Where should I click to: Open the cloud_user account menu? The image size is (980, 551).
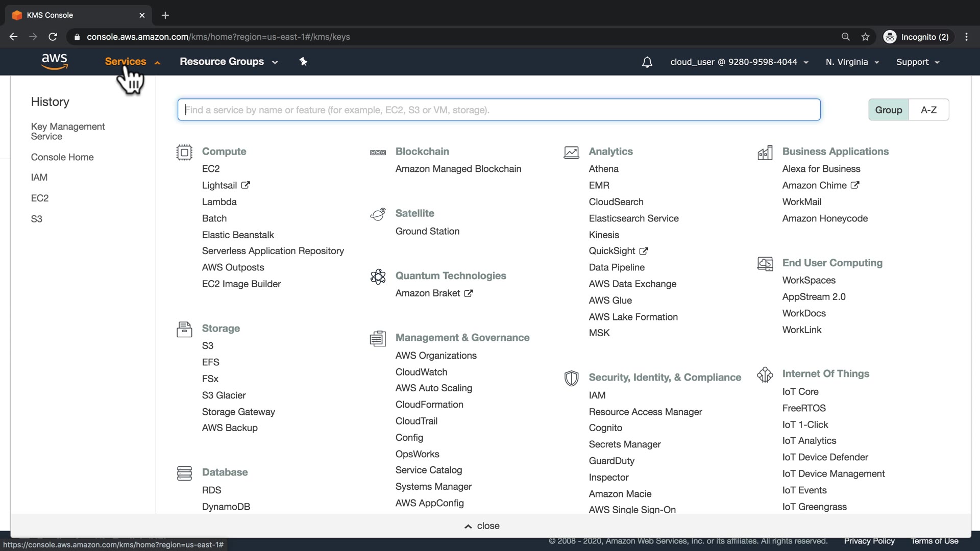tap(739, 62)
